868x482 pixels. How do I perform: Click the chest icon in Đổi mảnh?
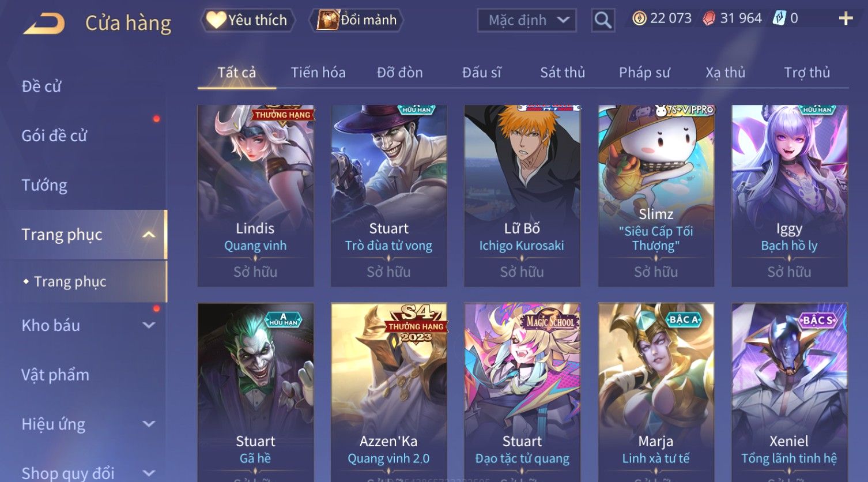(328, 20)
